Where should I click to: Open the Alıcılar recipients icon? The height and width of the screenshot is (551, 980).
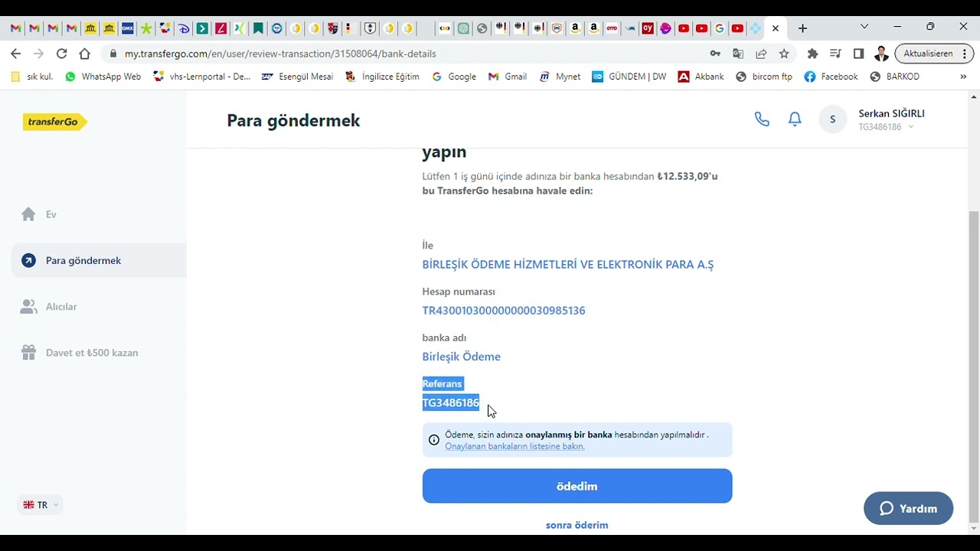tap(28, 307)
